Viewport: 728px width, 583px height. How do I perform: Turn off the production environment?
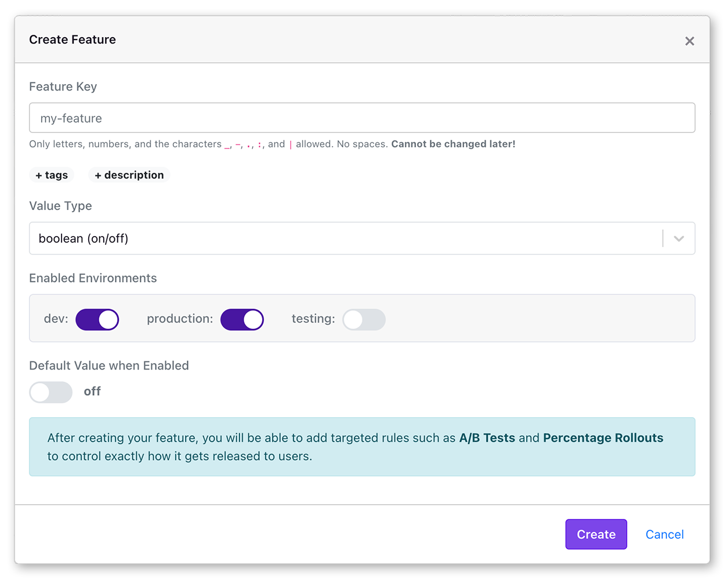[242, 319]
